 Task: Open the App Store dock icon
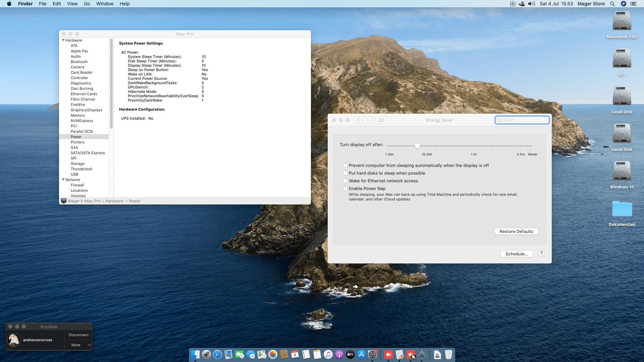pos(361,354)
